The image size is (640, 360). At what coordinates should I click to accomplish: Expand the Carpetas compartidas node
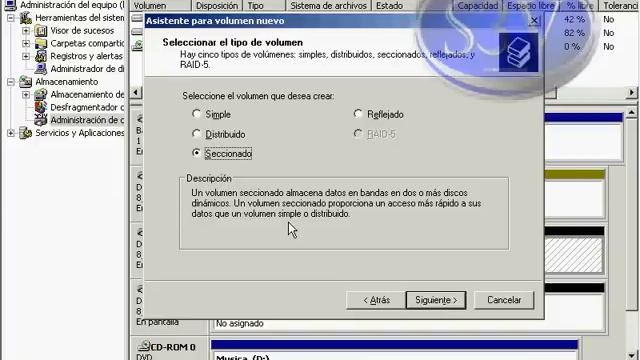pos(26,43)
